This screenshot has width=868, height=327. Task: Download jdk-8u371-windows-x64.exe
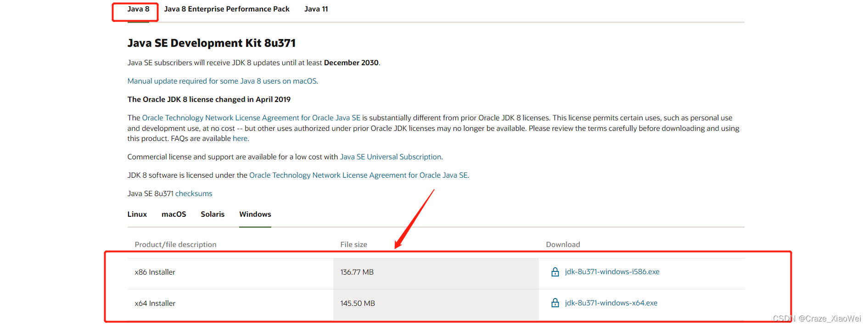tap(611, 303)
